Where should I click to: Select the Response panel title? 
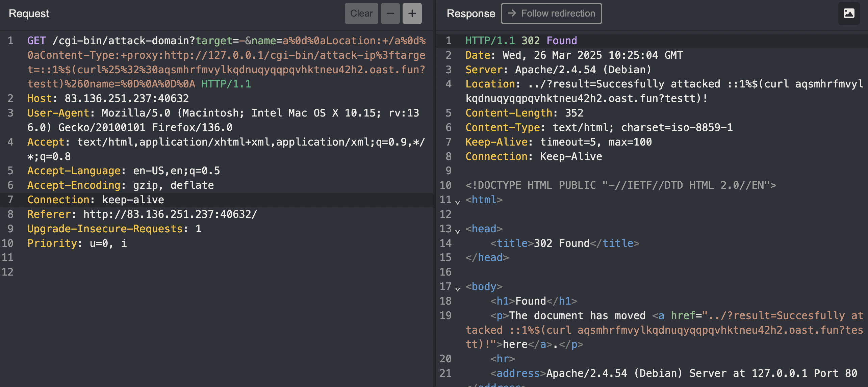[470, 14]
